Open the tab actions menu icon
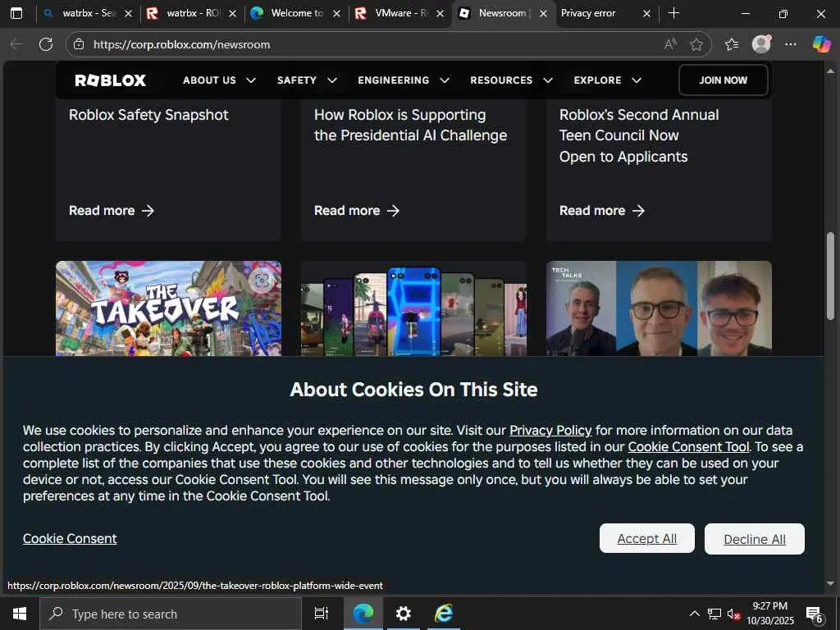The height and width of the screenshot is (630, 840). tap(16, 13)
